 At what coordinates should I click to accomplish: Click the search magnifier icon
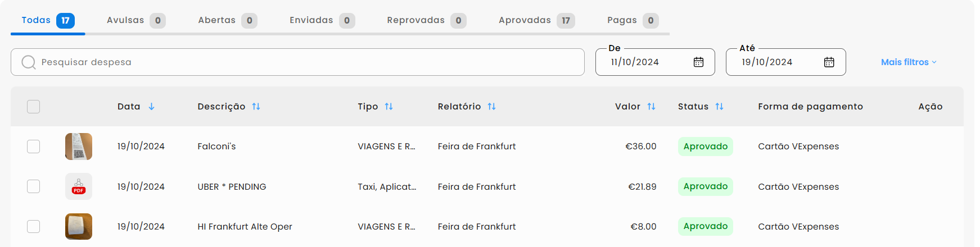[x=28, y=62]
